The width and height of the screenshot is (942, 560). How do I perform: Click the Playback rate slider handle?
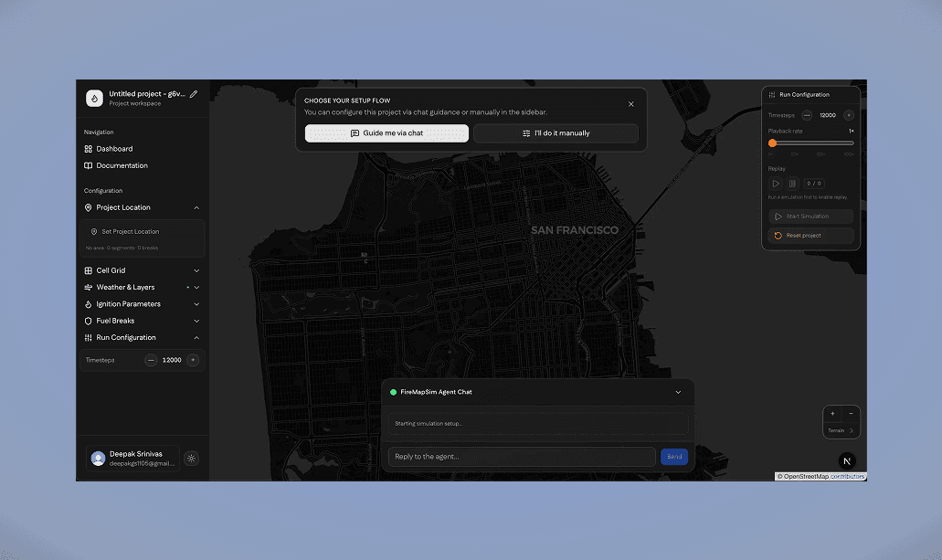(x=773, y=143)
